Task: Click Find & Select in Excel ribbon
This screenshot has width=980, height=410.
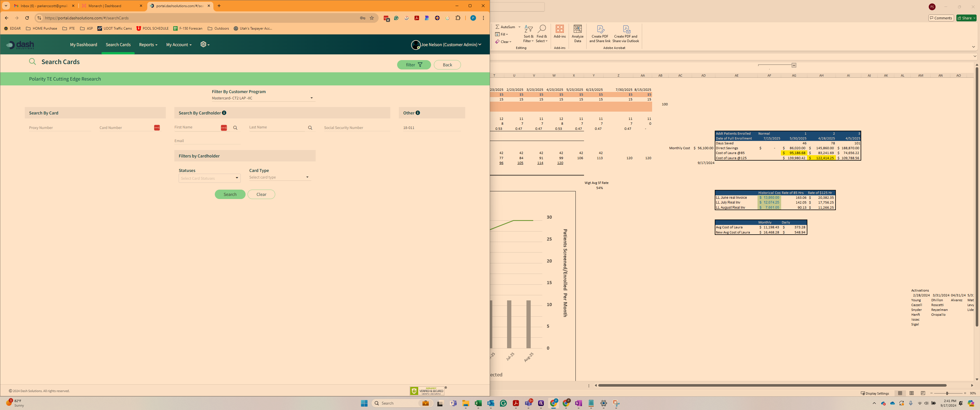Action: 541,34
